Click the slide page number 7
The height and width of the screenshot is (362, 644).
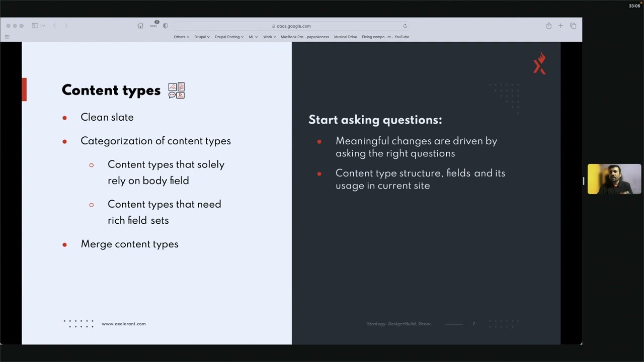point(473,324)
